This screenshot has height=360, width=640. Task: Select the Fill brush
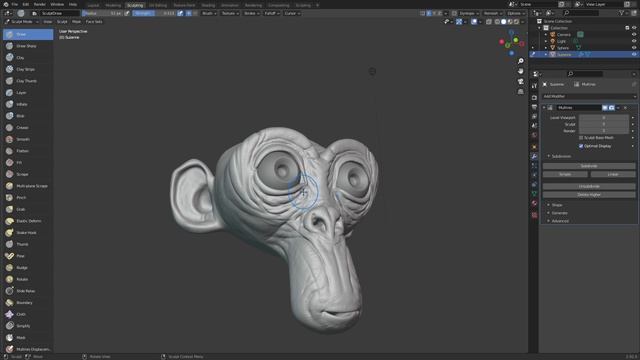tap(28, 162)
